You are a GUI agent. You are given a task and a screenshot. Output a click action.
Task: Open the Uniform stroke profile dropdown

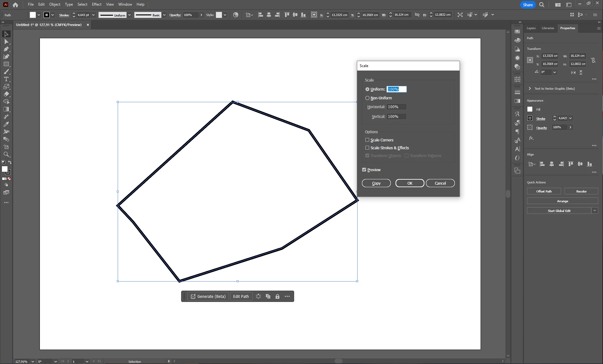click(129, 15)
